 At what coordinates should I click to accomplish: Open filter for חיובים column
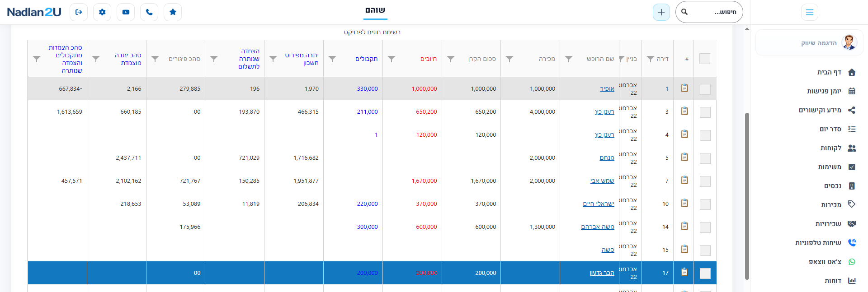click(x=392, y=59)
